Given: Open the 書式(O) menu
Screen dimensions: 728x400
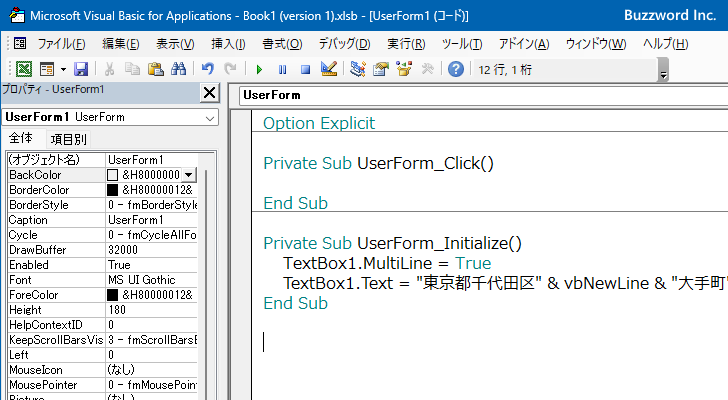Looking at the screenshot, I should tap(282, 44).
